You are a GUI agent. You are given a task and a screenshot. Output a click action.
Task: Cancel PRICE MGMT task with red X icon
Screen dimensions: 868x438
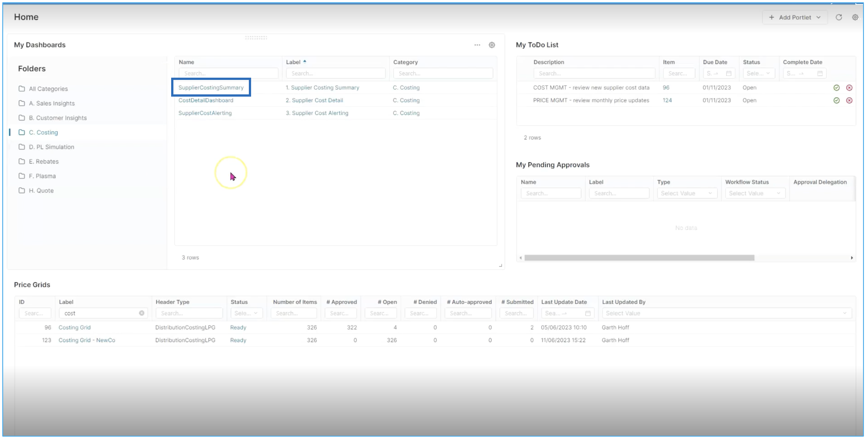pos(849,100)
